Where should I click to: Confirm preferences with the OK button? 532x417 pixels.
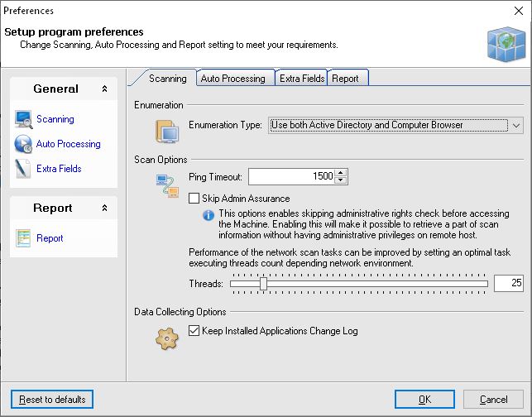pos(424,400)
